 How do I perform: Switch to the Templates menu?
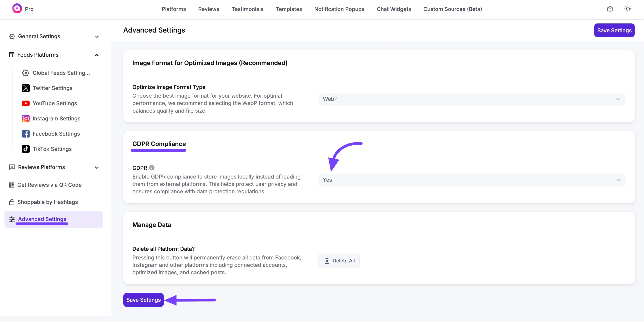[x=289, y=9]
